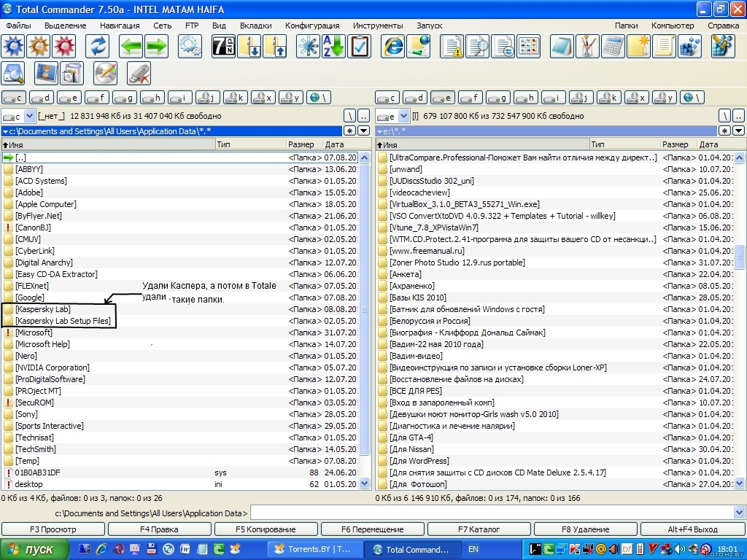747x560 pixels.
Task: Click the paint brushes cup icon
Action: pos(587,47)
